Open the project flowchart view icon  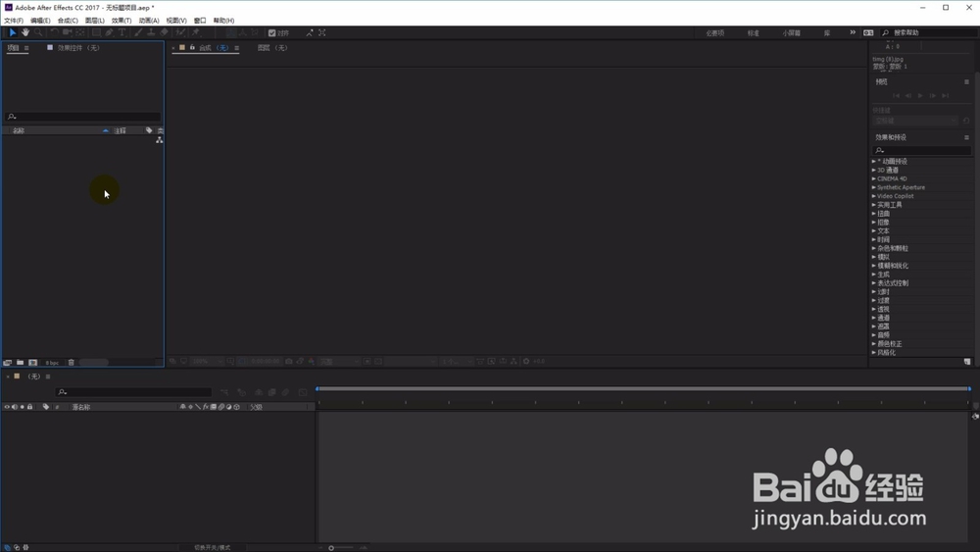[x=160, y=140]
